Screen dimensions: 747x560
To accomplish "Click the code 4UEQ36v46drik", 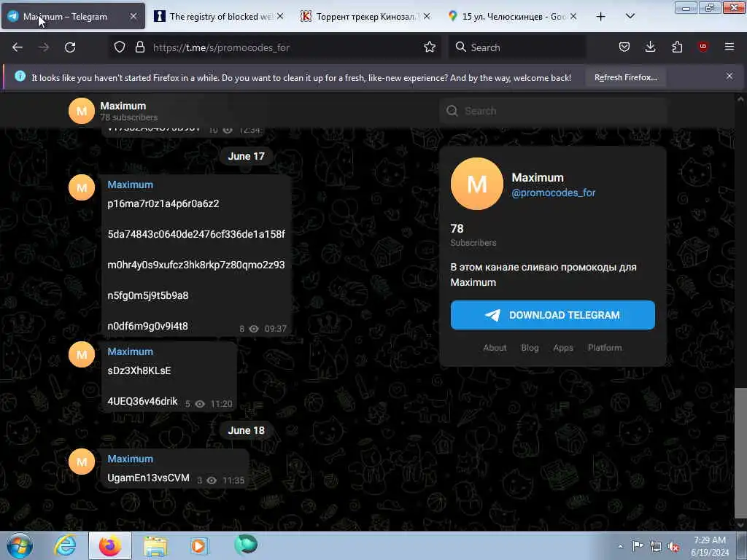I will (142, 402).
